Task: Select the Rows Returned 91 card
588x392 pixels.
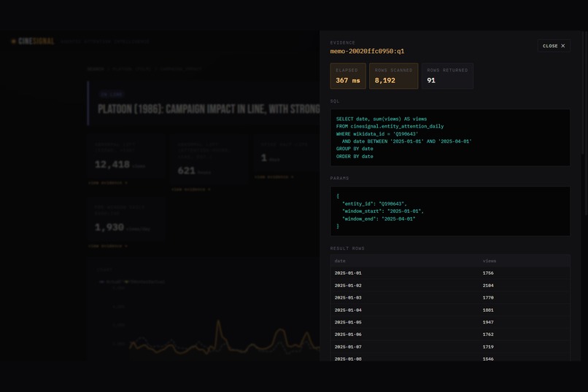Action: coord(447,76)
